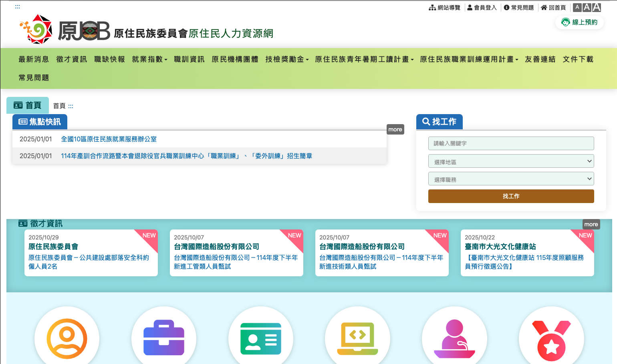Open the 職訓資訊 menu item

click(189, 59)
